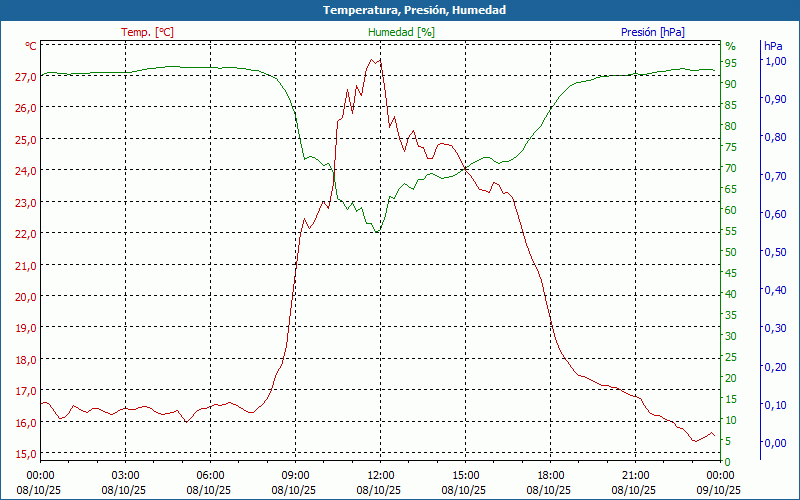The height and width of the screenshot is (500, 800).
Task: Select the green Humedad [%] legend label
Action: [x=401, y=32]
